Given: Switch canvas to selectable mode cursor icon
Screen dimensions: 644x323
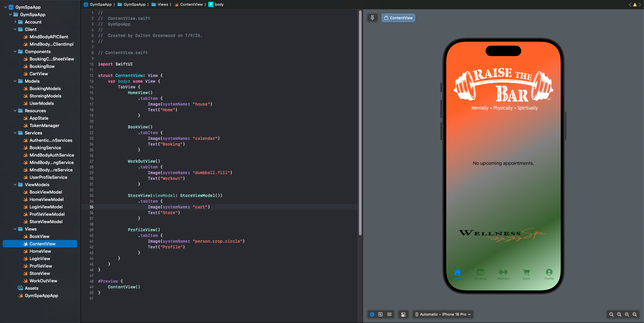Looking at the screenshot, I should (x=380, y=314).
